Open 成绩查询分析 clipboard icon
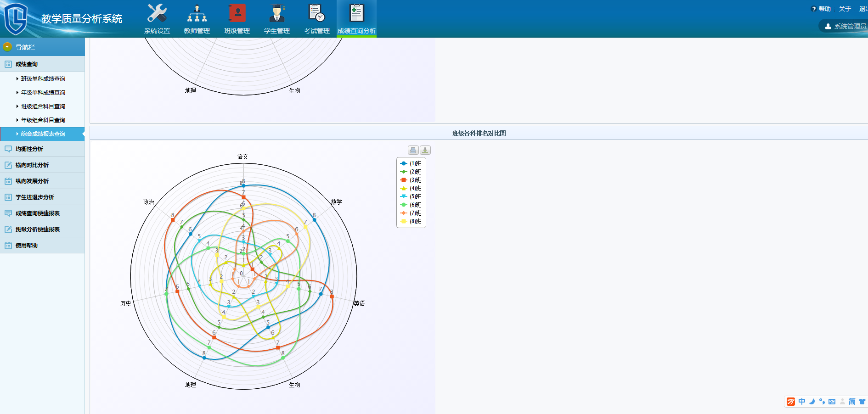This screenshot has width=868, height=414. coord(357,13)
